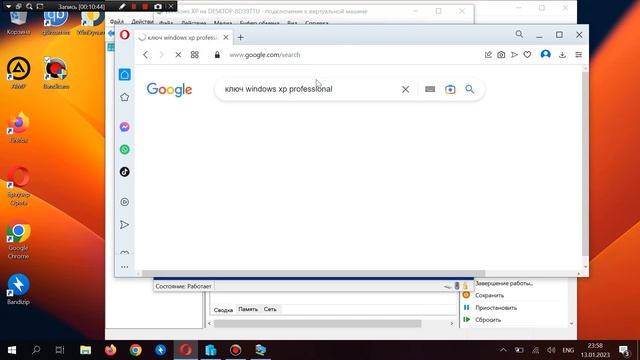Go back using Opera's back arrow
This screenshot has height=360, width=640.
(146, 55)
